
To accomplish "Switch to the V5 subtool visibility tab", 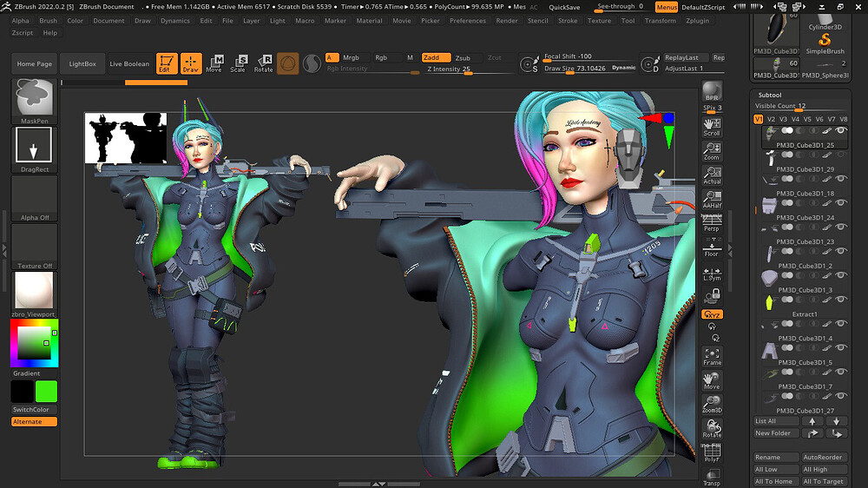I will click(x=807, y=119).
